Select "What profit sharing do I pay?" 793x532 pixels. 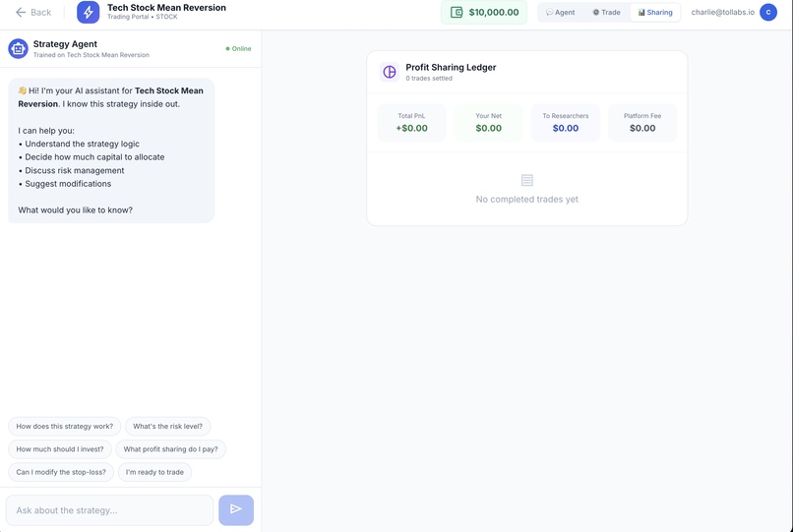coord(171,449)
